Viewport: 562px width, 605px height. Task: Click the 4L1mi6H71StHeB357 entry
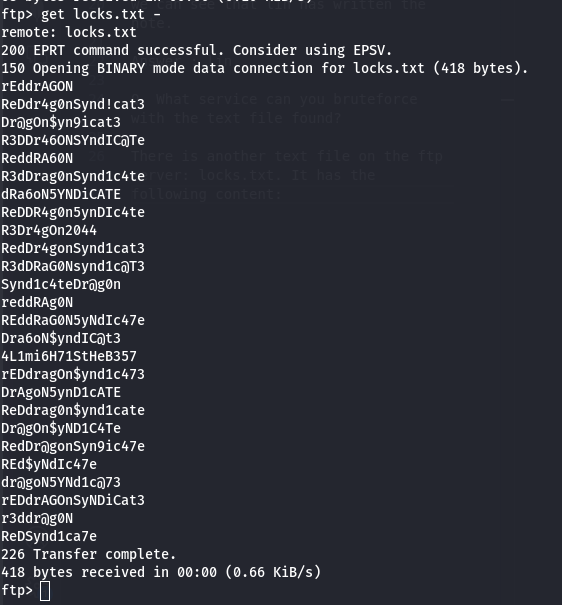point(69,356)
